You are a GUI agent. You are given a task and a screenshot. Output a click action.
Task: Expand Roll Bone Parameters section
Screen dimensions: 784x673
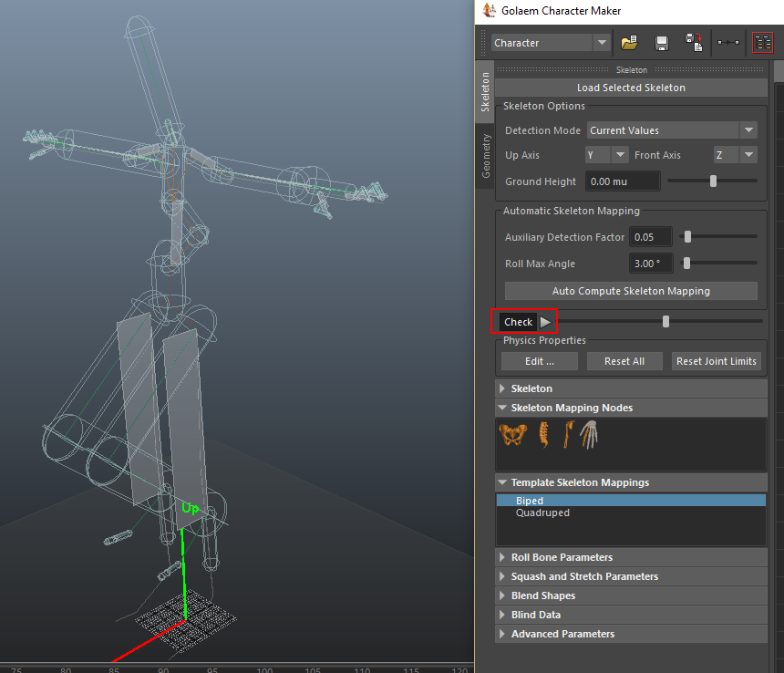click(x=631, y=557)
